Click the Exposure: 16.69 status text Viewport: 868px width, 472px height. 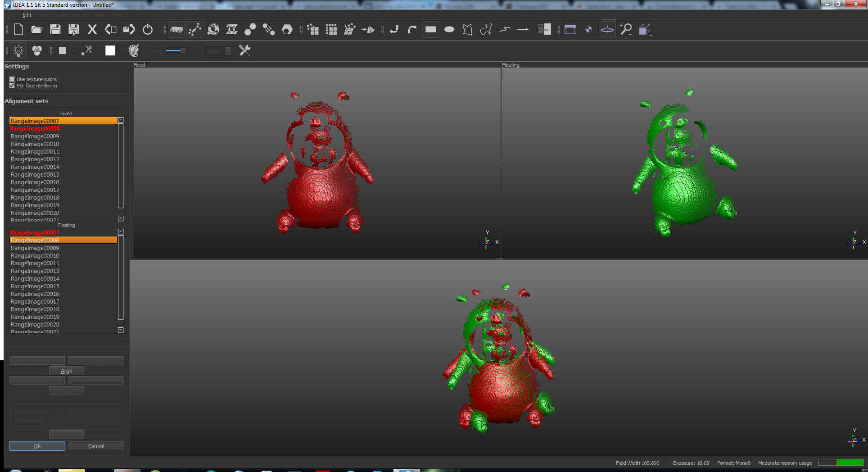[691, 463]
